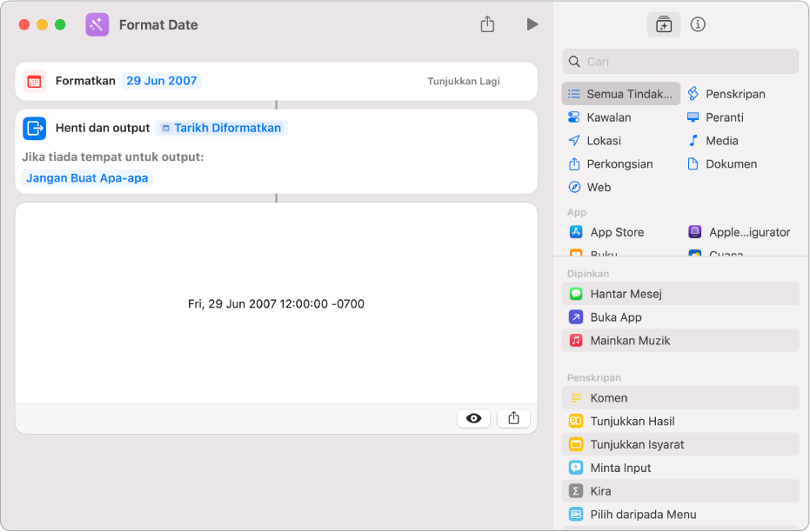
Task: Expand options with Tunjukkan Lagi
Action: click(463, 81)
